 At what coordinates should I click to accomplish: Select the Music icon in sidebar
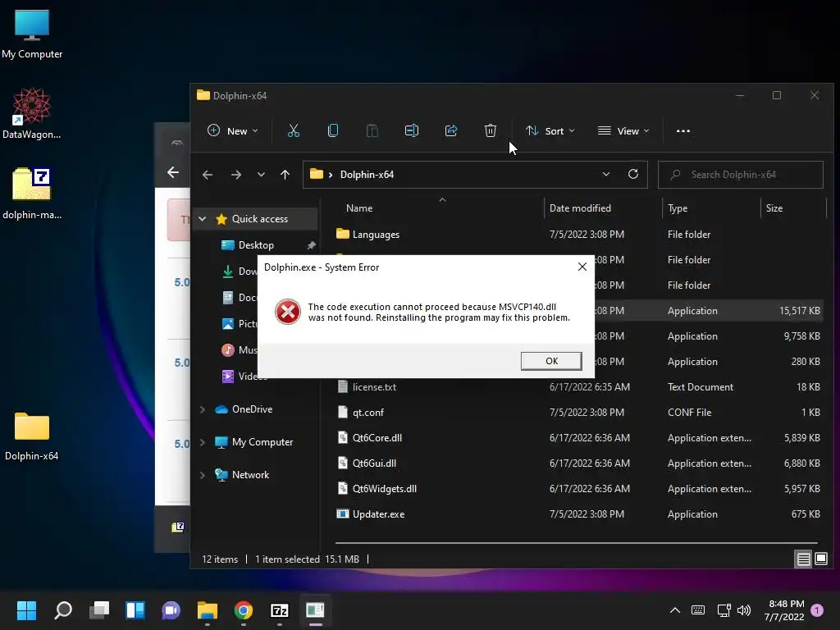[228, 349]
